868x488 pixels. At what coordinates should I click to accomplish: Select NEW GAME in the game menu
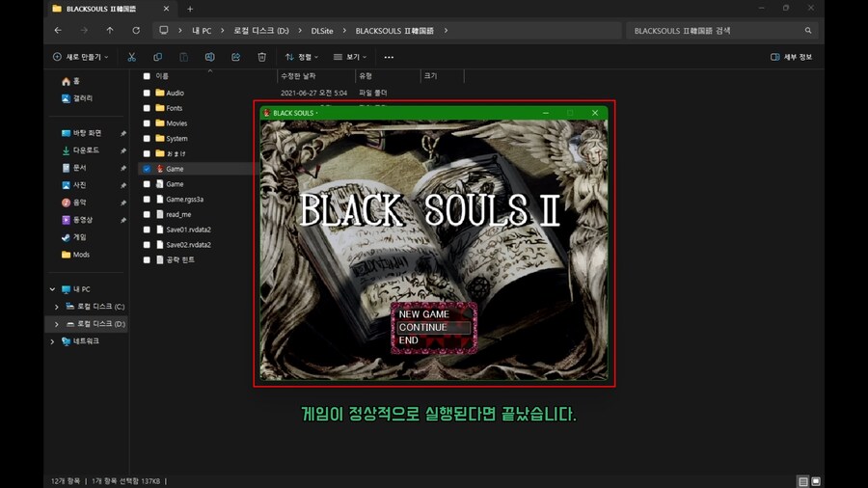(x=424, y=314)
